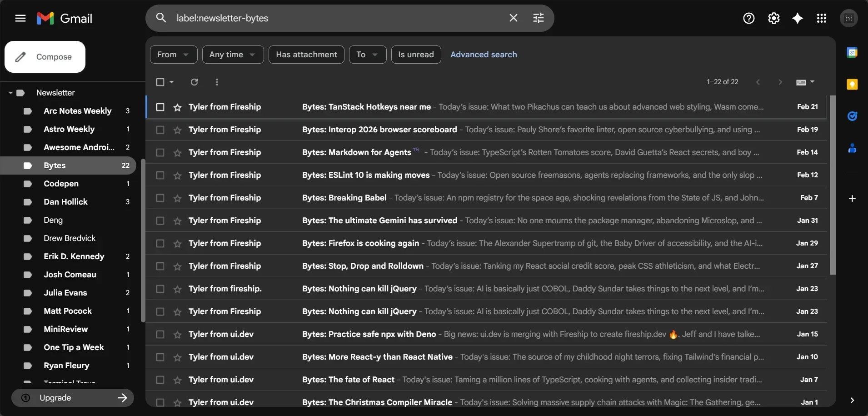Open the Google apps grid
868x416 pixels.
point(821,18)
